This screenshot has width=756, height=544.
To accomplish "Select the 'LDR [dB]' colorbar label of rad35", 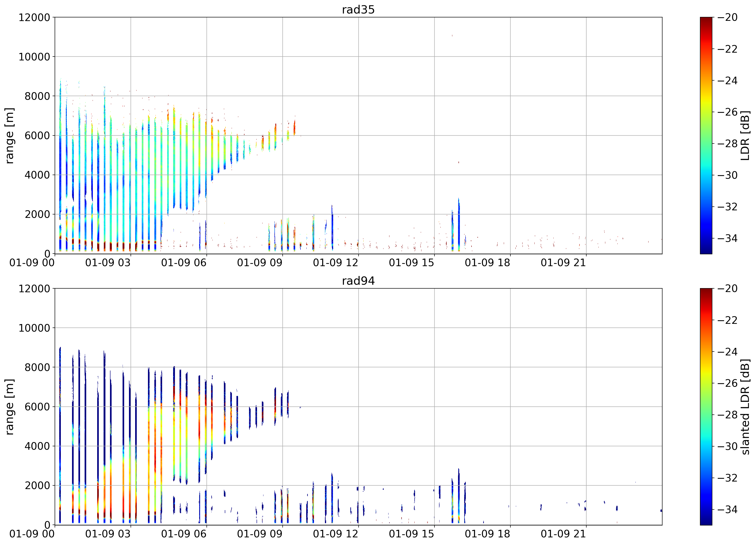I will (745, 135).
